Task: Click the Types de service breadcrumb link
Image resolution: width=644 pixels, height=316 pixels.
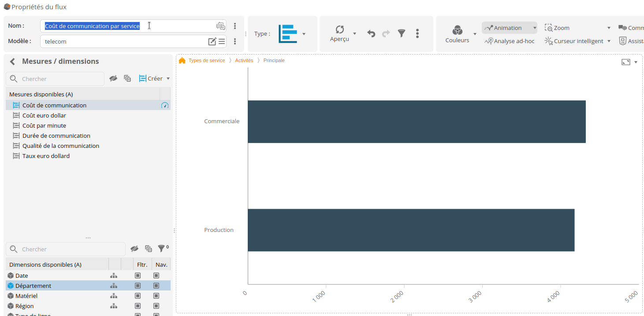Action: [207, 60]
